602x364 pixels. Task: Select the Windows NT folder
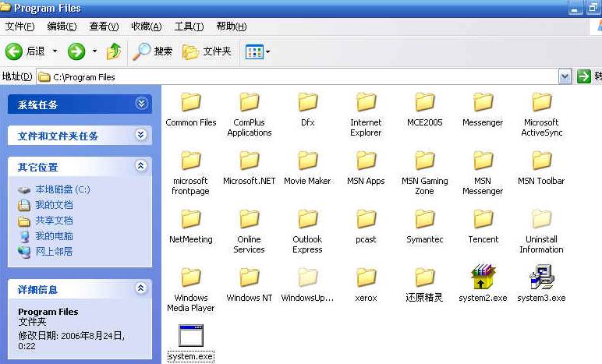(250, 284)
